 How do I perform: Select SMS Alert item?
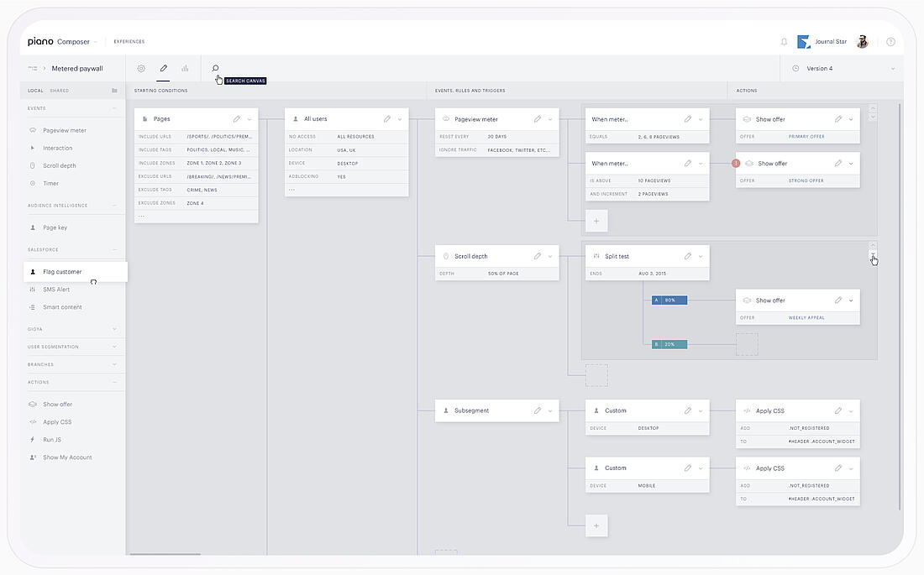56,290
